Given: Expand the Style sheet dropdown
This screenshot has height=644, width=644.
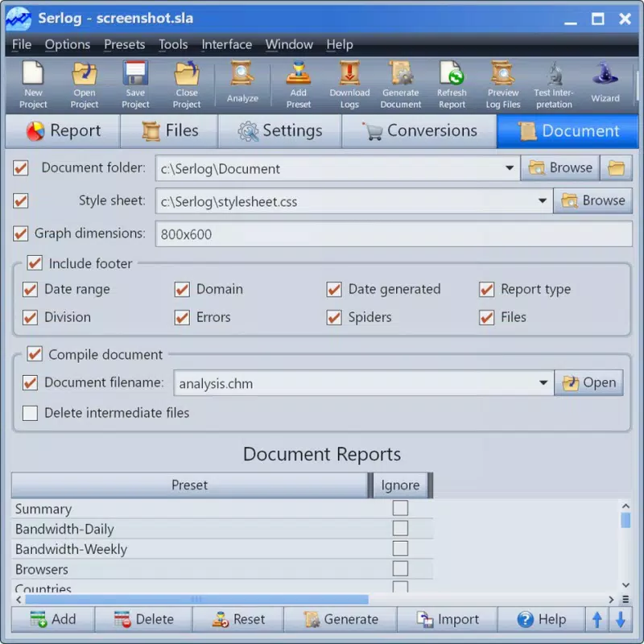Looking at the screenshot, I should click(542, 200).
